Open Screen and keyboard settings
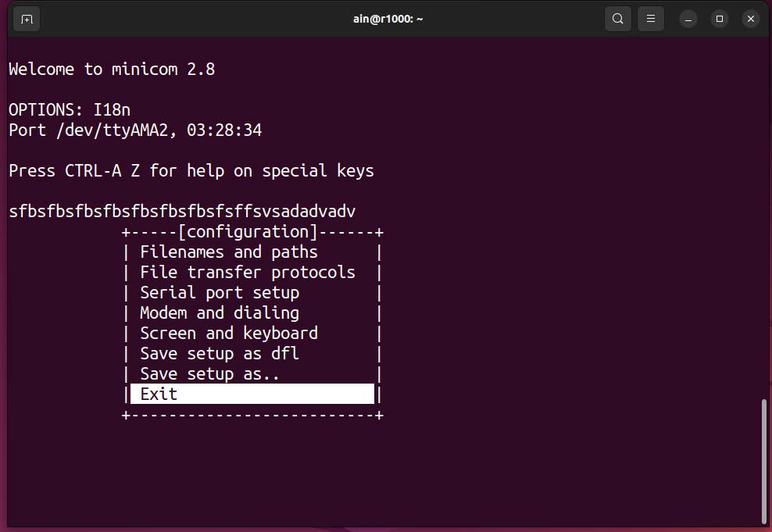772x532 pixels. (x=229, y=333)
